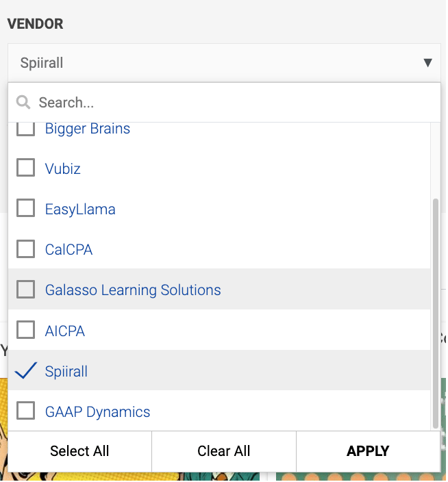Click the vendor list scrollbar thumb
Image resolution: width=448 pixels, height=482 pixels.
click(x=436, y=312)
